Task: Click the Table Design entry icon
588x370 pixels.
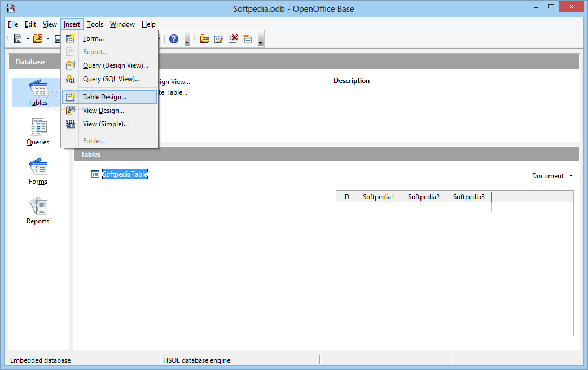Action: tap(70, 96)
